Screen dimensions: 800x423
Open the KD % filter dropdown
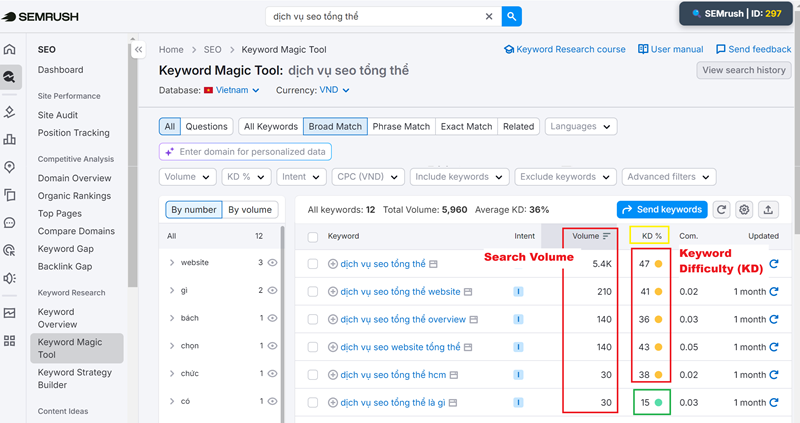point(246,177)
